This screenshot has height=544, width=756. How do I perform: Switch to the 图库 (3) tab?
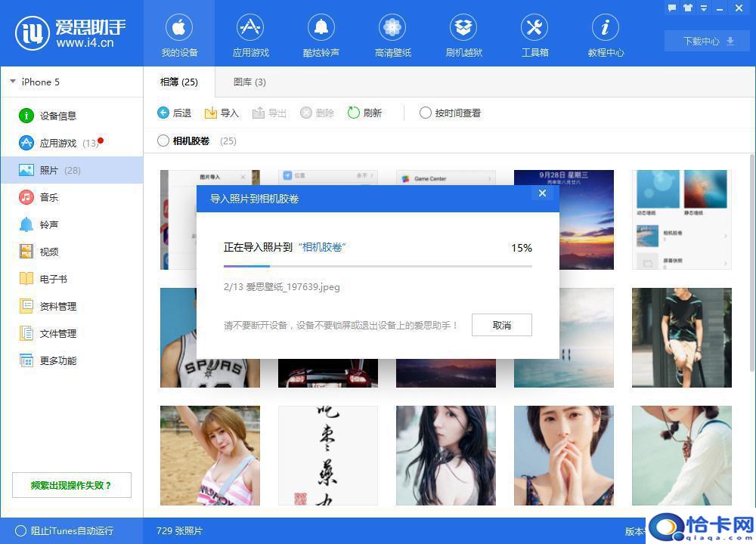[249, 82]
